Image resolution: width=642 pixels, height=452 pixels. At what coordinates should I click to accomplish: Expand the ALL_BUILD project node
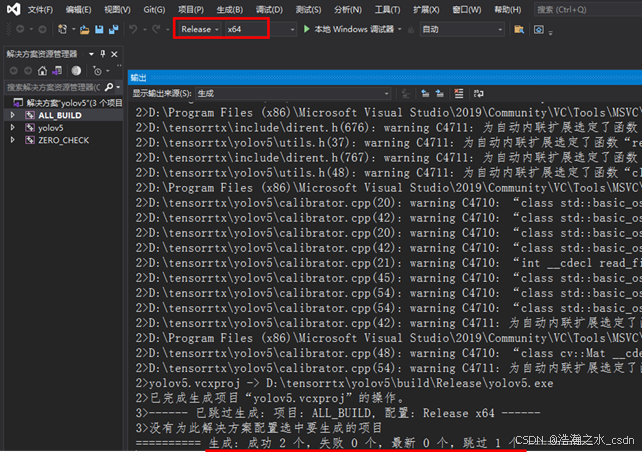pos(13,115)
